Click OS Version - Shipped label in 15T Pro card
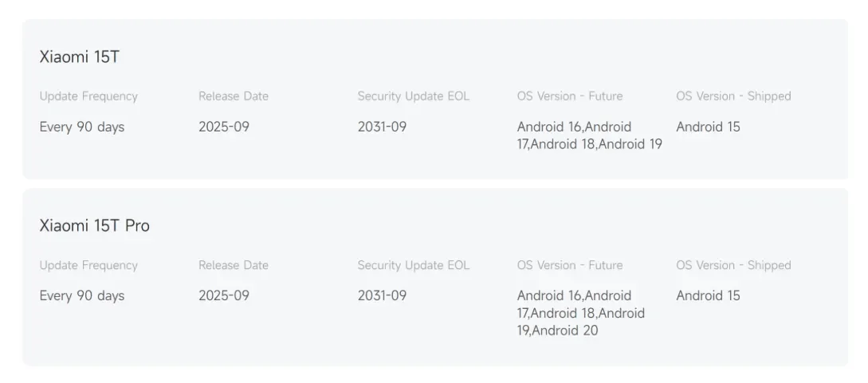 point(733,266)
